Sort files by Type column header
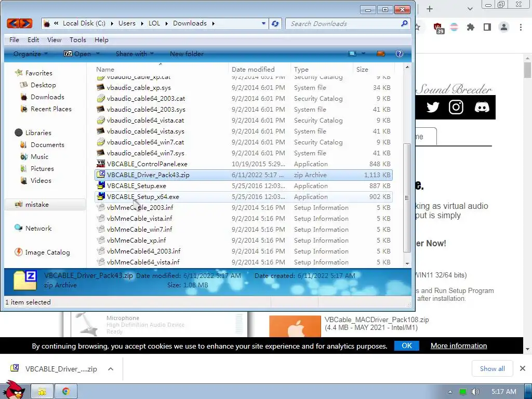Image resolution: width=532 pixels, height=399 pixels. point(301,69)
